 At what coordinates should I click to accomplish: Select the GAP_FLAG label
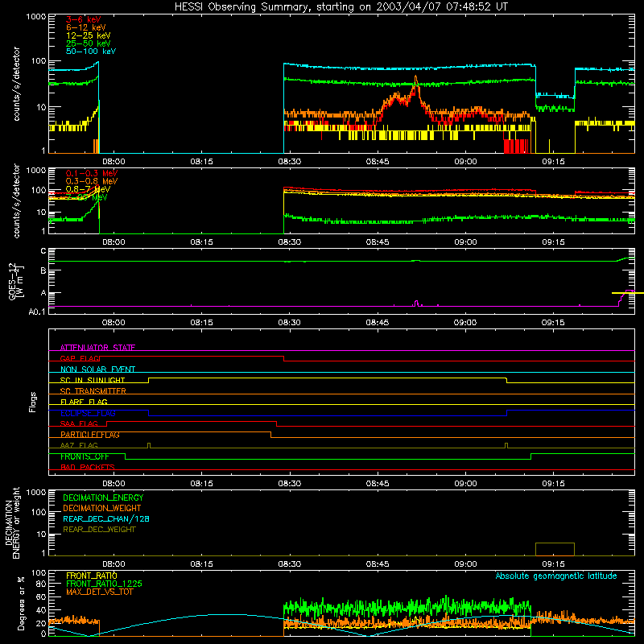click(80, 358)
